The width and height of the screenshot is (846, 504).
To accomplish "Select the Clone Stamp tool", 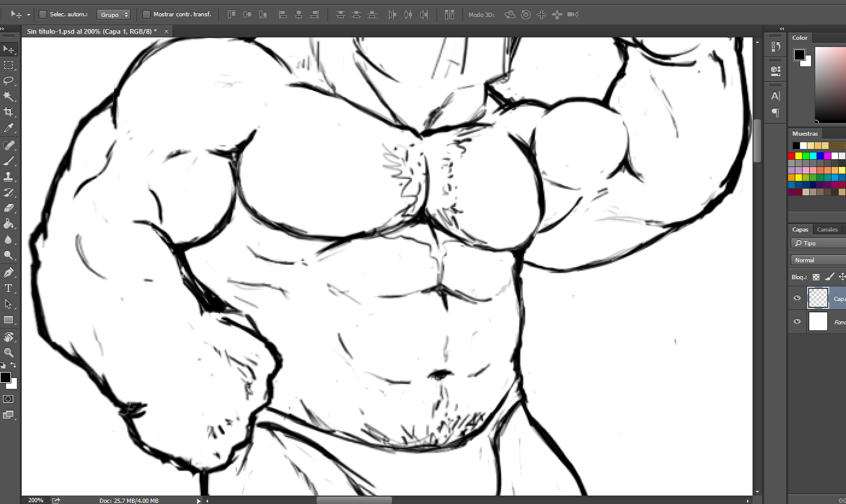I will coord(8,177).
